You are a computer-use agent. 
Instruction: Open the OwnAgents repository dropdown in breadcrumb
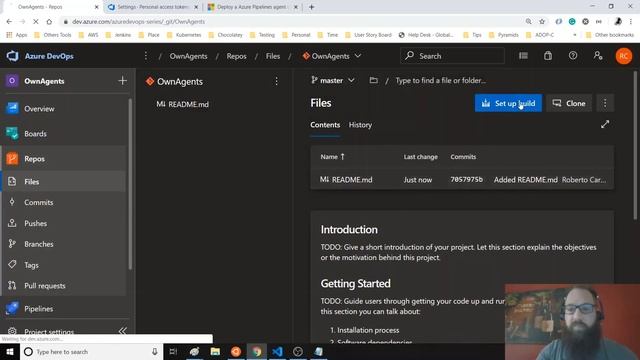click(331, 56)
